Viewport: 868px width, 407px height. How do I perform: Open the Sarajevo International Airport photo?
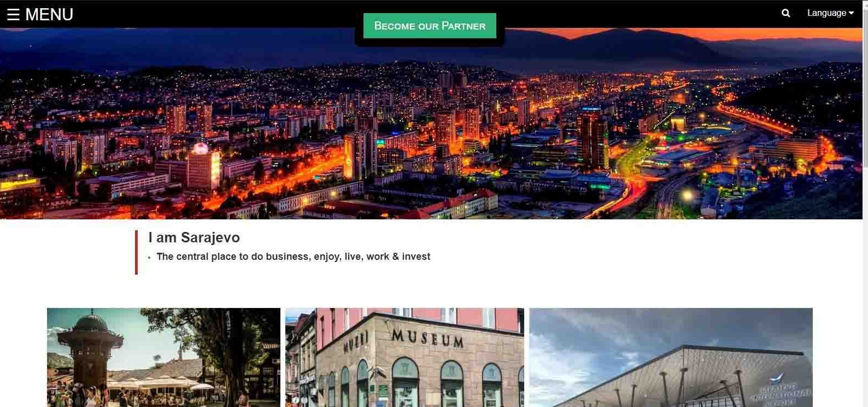point(671,357)
